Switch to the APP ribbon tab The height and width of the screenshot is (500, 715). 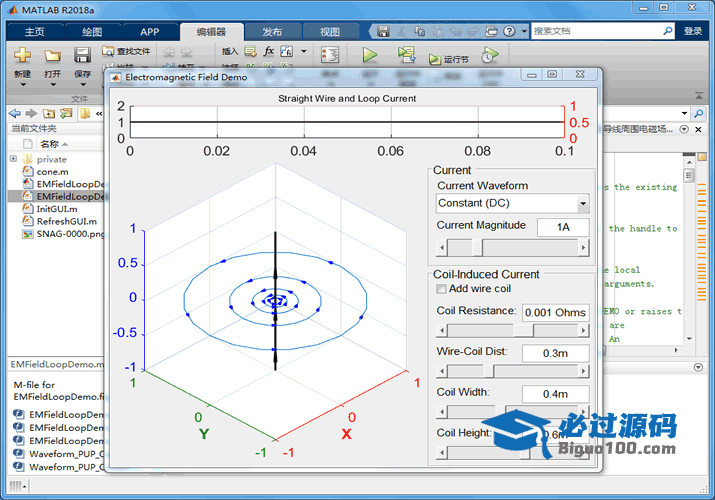(x=149, y=31)
